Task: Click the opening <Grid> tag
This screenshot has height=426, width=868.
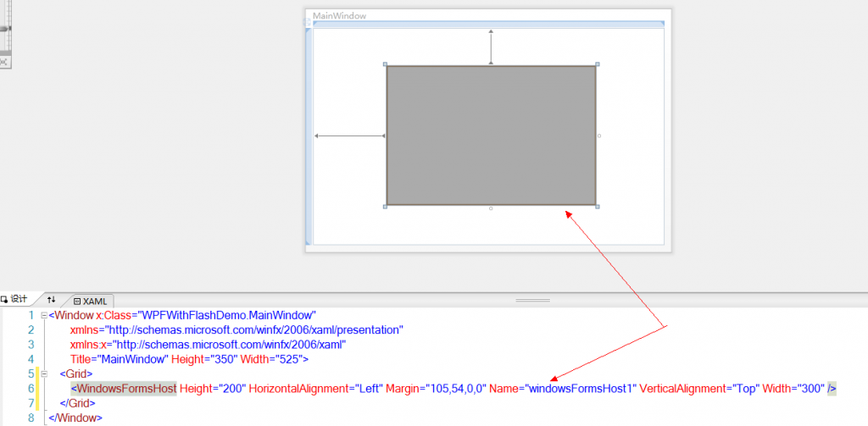Action: [x=76, y=373]
